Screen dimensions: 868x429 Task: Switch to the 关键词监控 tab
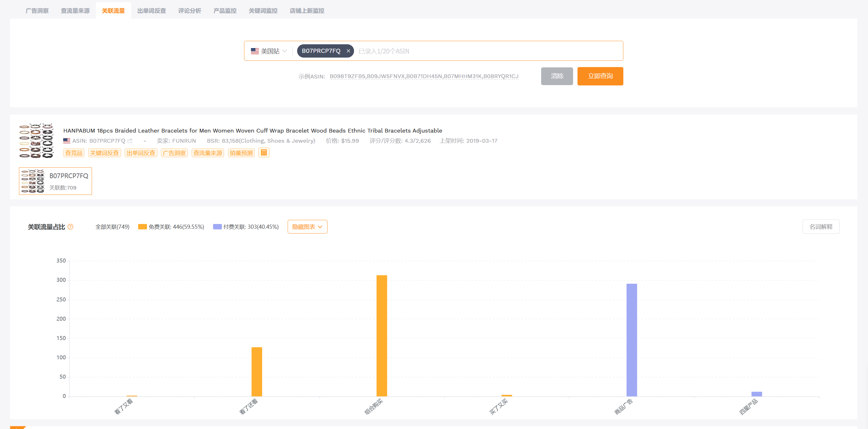click(x=263, y=11)
